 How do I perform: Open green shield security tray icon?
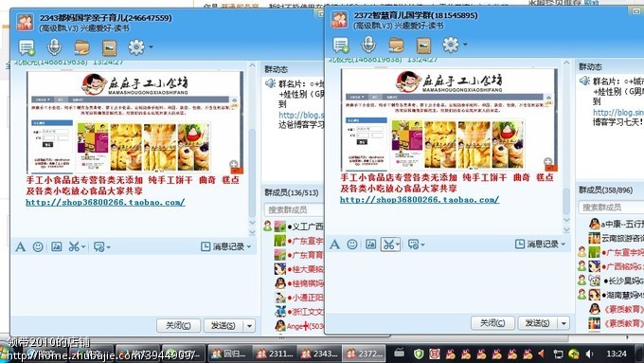point(419,354)
